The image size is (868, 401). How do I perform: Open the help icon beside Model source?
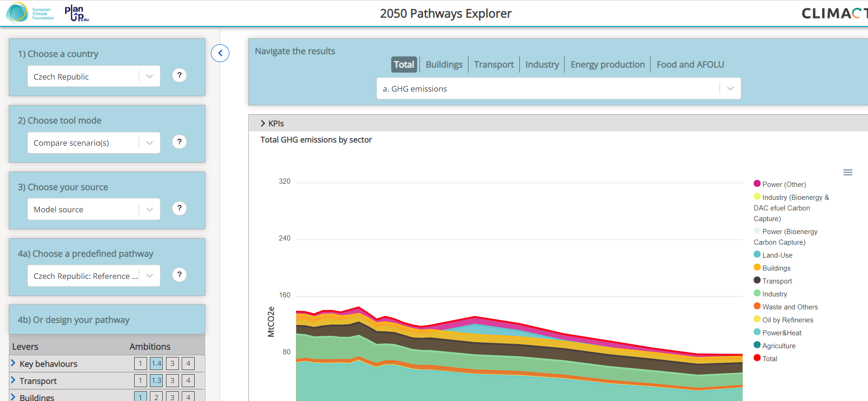pyautogui.click(x=179, y=209)
